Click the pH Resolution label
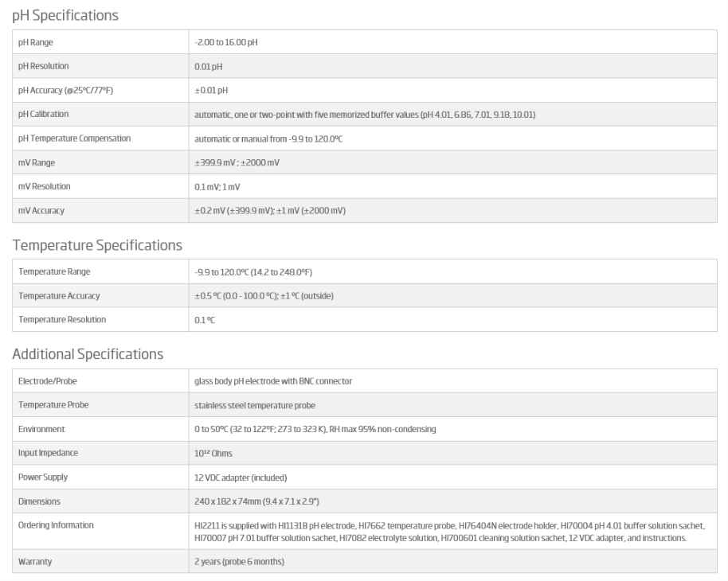 click(x=44, y=66)
